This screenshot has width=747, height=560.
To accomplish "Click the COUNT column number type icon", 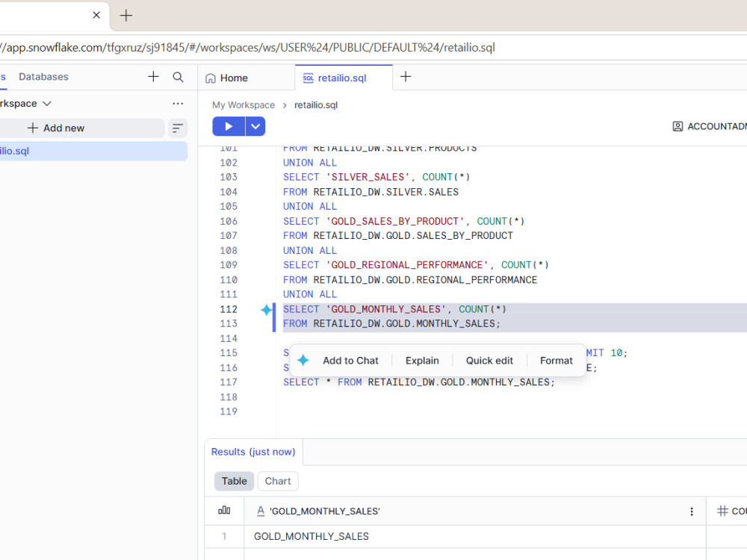I will [x=722, y=511].
